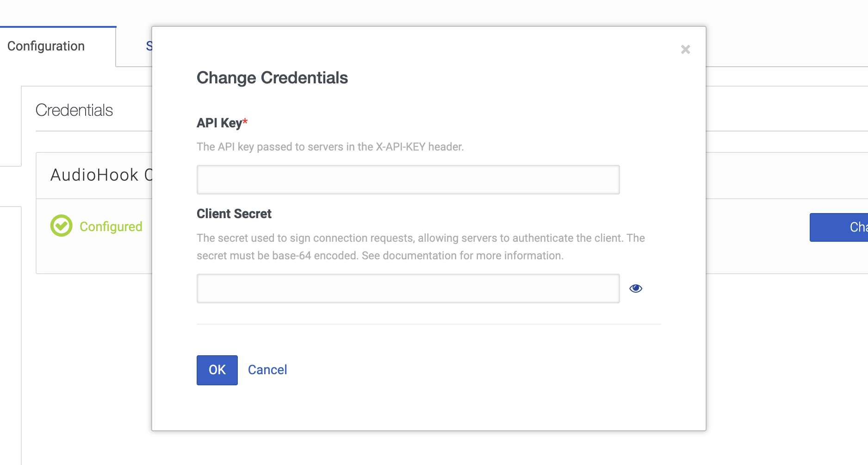Click the green Configured checkmark icon
868x465 pixels.
click(x=62, y=226)
